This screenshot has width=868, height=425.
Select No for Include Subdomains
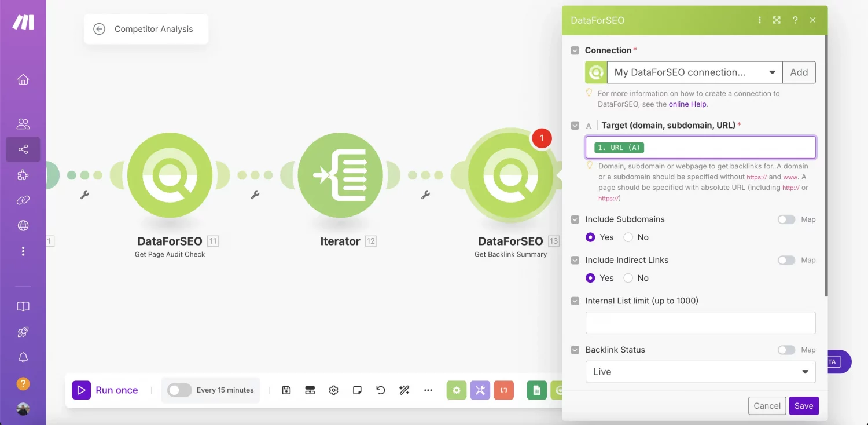pos(628,237)
